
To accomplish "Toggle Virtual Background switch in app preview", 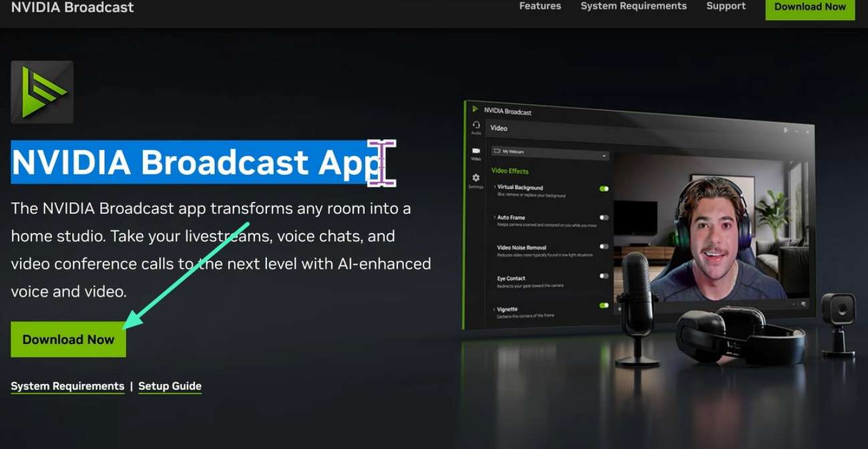I will (604, 189).
